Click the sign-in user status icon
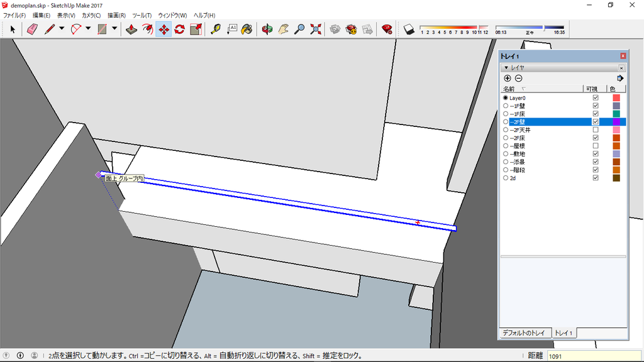The width and height of the screenshot is (644, 362). 35,356
